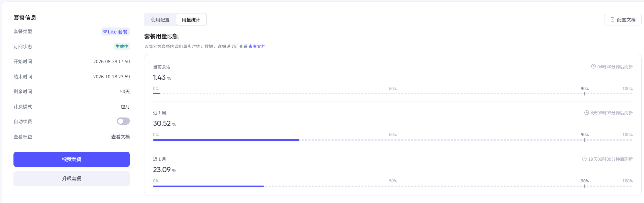Click the 近1周 usage progress bar
This screenshot has width=644, height=203.
point(393,140)
